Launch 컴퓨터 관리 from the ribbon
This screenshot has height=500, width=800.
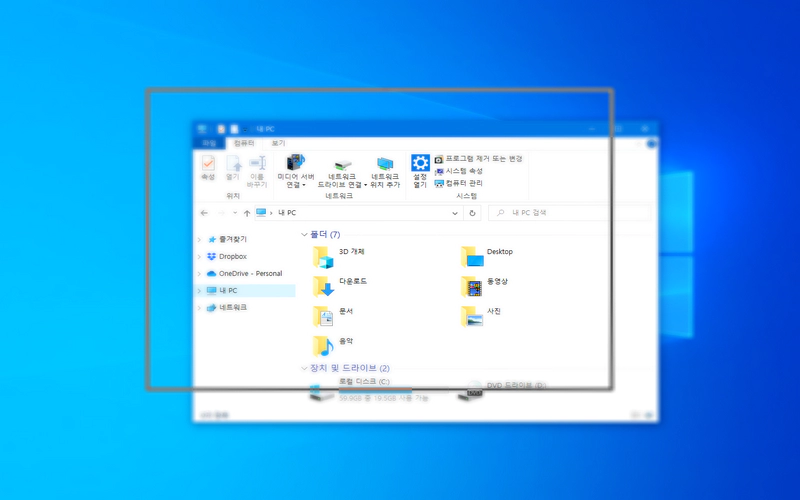(459, 183)
